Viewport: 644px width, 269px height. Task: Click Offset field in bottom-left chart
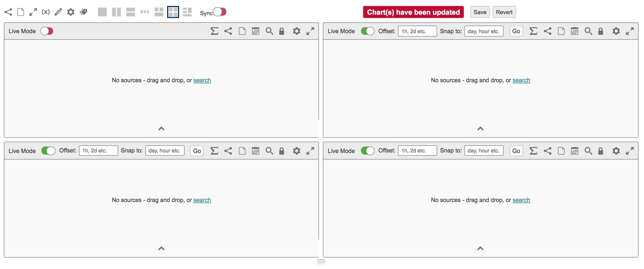point(99,151)
